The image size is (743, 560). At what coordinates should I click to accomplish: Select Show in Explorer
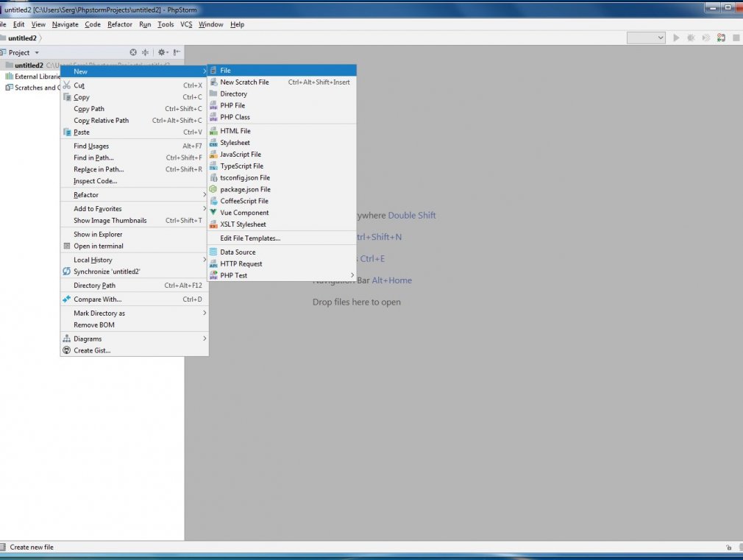(x=135, y=234)
